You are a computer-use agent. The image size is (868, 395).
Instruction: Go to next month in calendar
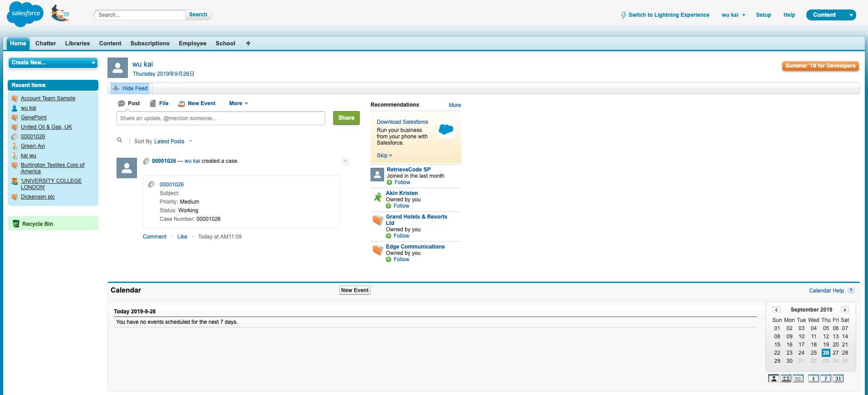point(844,310)
